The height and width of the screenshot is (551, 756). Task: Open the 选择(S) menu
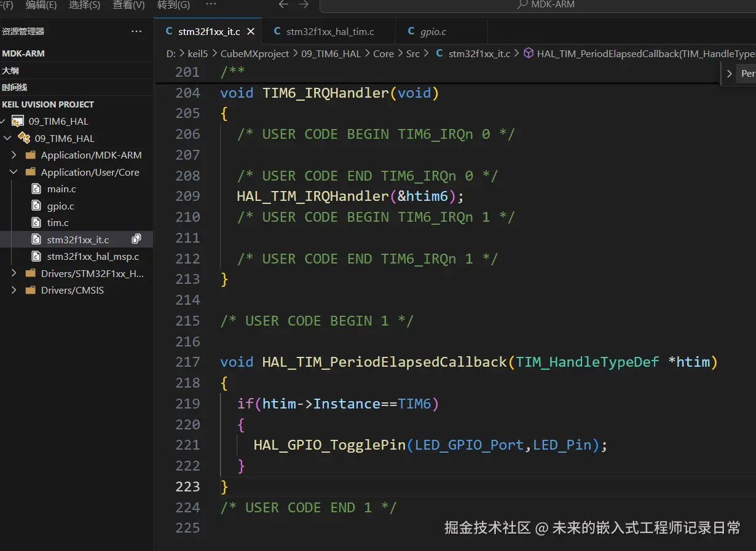(x=84, y=5)
